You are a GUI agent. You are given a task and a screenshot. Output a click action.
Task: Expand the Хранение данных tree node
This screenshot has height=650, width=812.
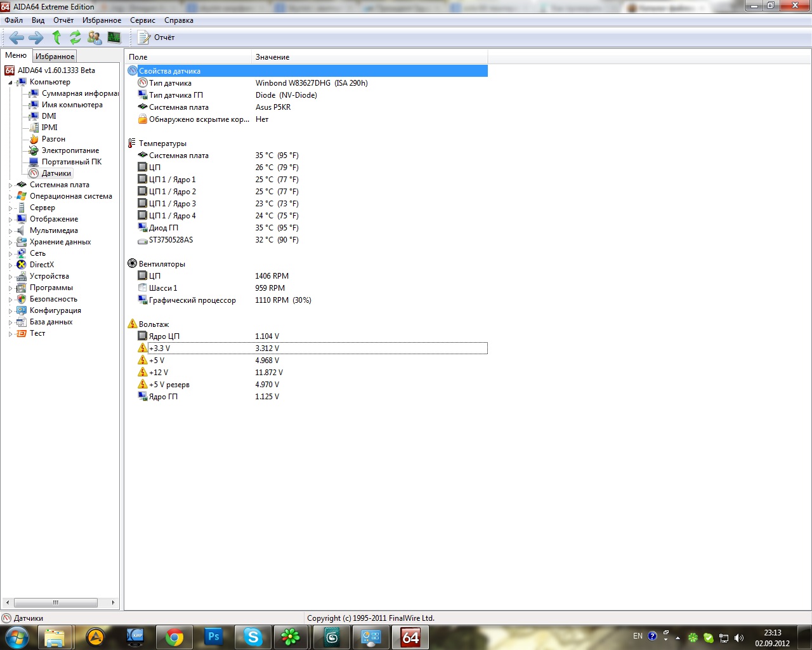(10, 242)
